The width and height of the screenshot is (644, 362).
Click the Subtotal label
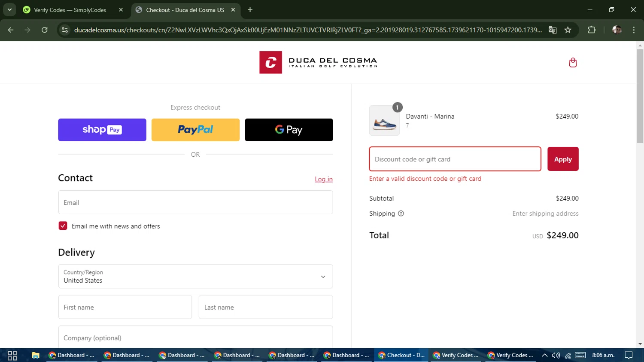[381, 198]
